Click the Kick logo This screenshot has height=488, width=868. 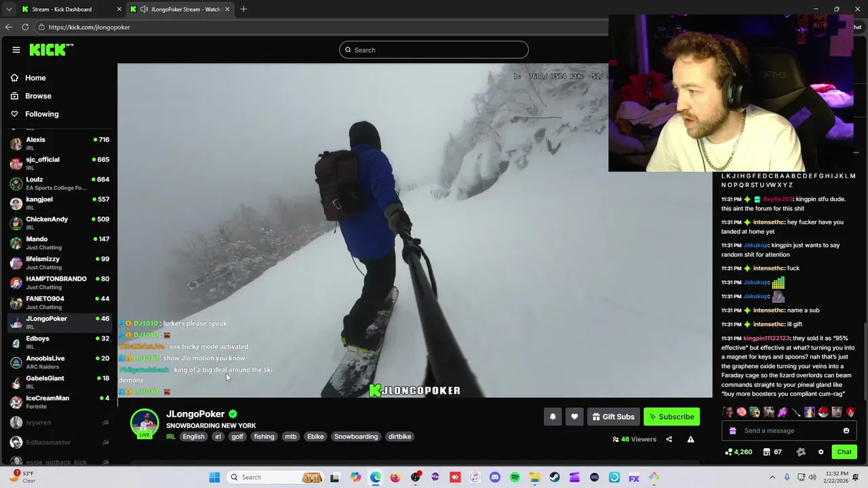pyautogui.click(x=51, y=49)
